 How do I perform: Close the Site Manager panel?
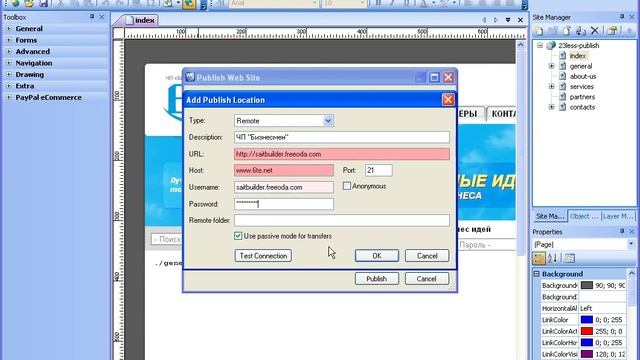[632, 17]
